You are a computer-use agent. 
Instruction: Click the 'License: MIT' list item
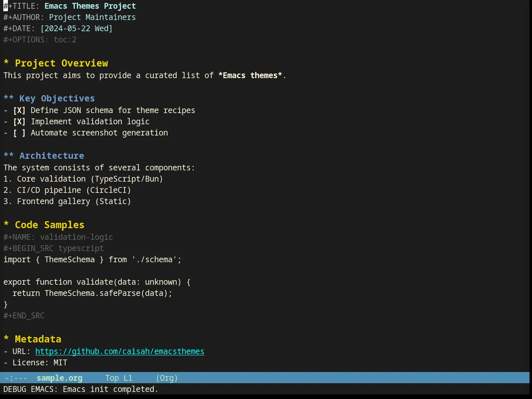(35, 363)
